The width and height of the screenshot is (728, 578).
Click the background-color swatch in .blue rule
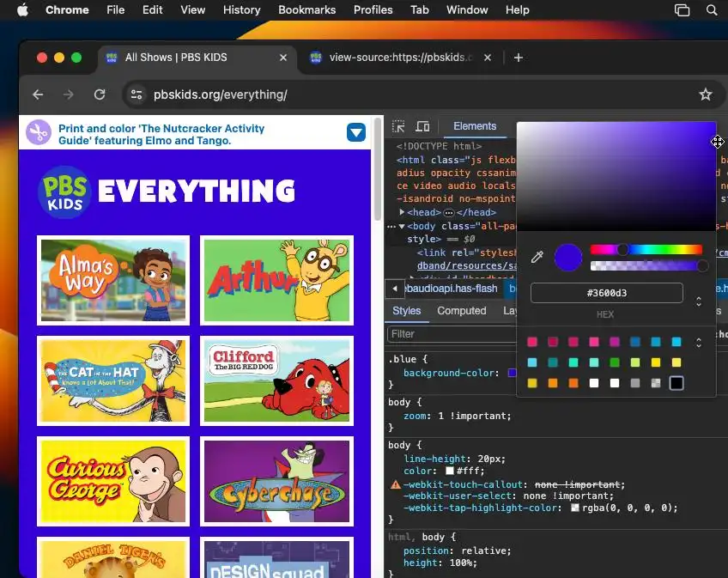[x=513, y=373]
